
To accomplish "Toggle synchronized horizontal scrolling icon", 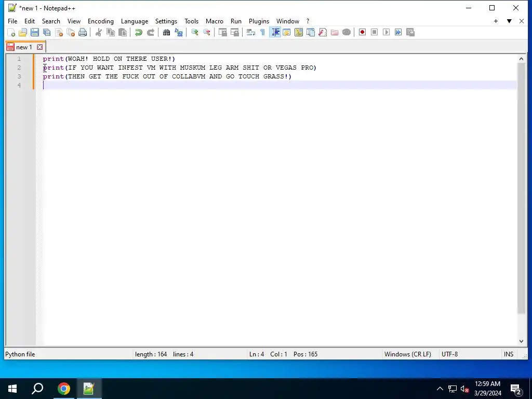I will tap(234, 32).
